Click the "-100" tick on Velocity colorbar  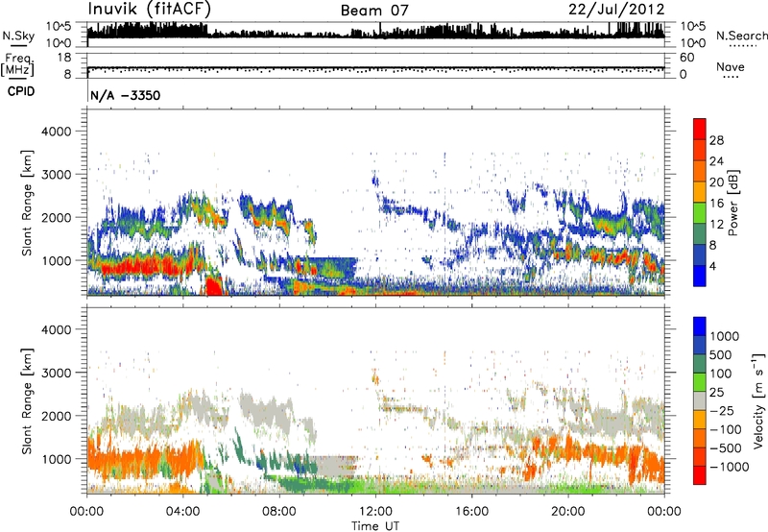click(726, 429)
